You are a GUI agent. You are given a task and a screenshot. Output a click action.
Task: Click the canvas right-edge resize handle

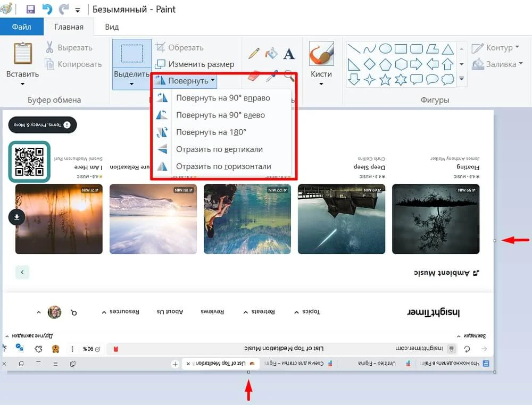(x=495, y=241)
